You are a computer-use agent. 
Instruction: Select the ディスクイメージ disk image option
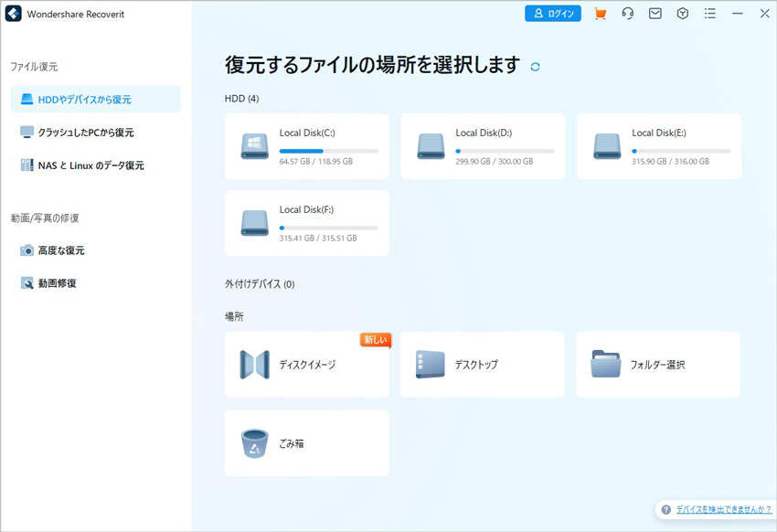(306, 364)
